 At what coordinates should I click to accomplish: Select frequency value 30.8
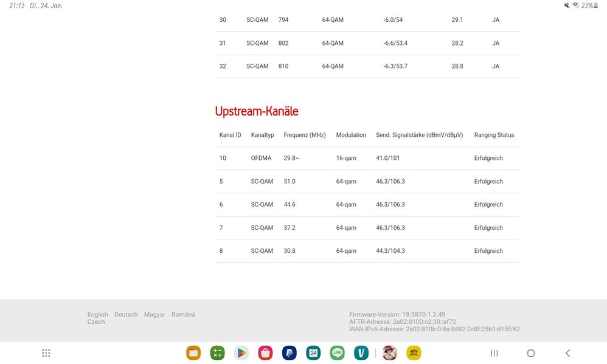click(x=289, y=251)
